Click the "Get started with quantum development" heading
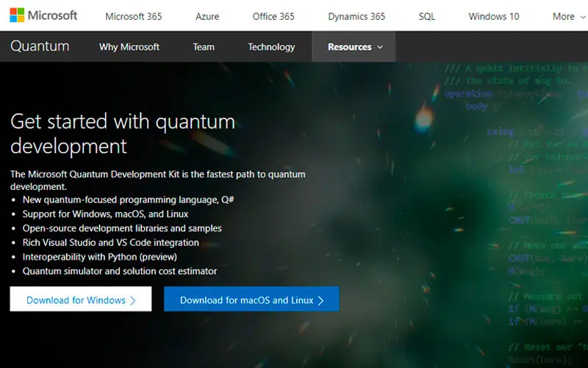The width and height of the screenshot is (588, 368). tap(123, 134)
